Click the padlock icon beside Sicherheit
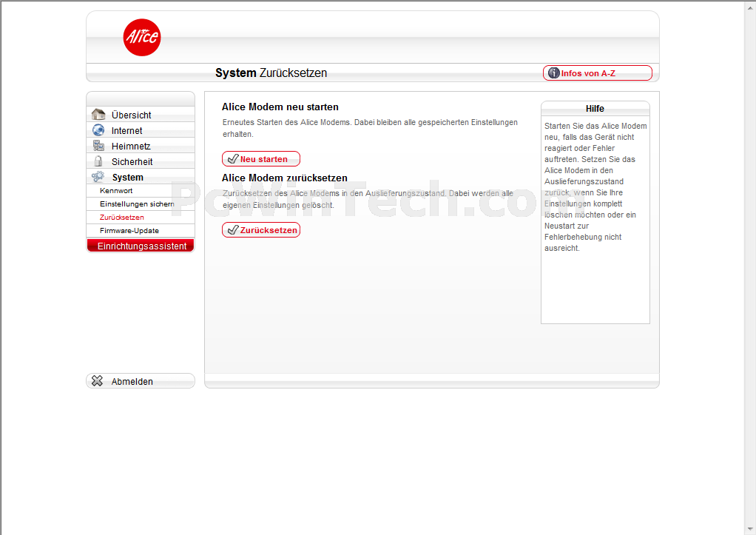The height and width of the screenshot is (535, 756). pyautogui.click(x=98, y=161)
